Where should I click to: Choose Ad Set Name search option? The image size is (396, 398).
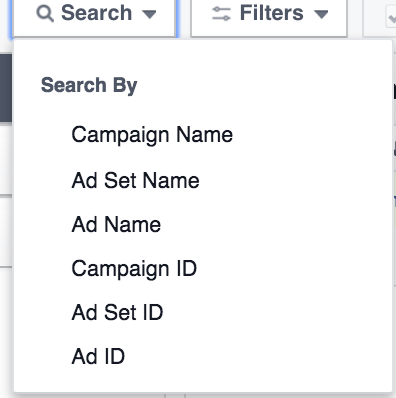135,180
